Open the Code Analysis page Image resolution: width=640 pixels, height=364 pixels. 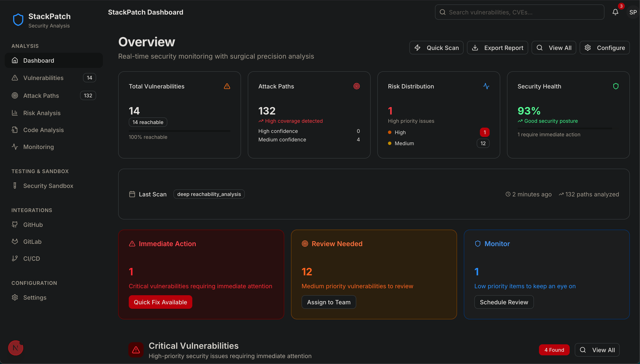[x=54, y=130]
